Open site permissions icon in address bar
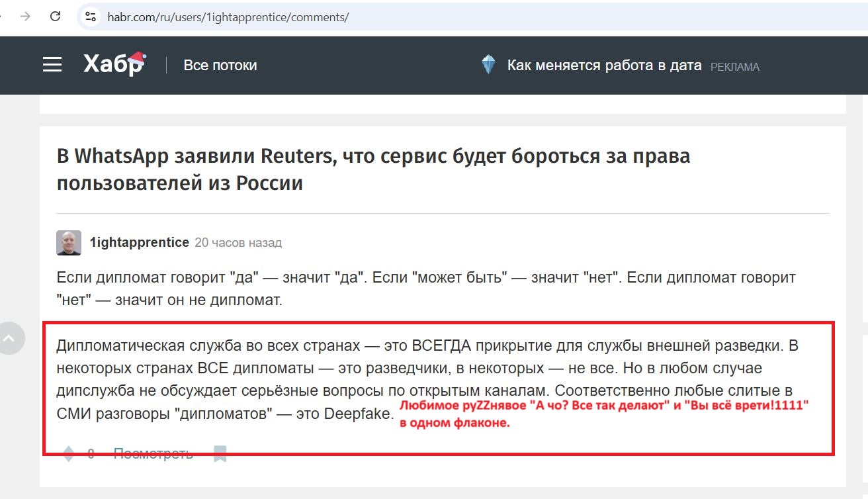The width and height of the screenshot is (868, 499). [x=89, y=17]
